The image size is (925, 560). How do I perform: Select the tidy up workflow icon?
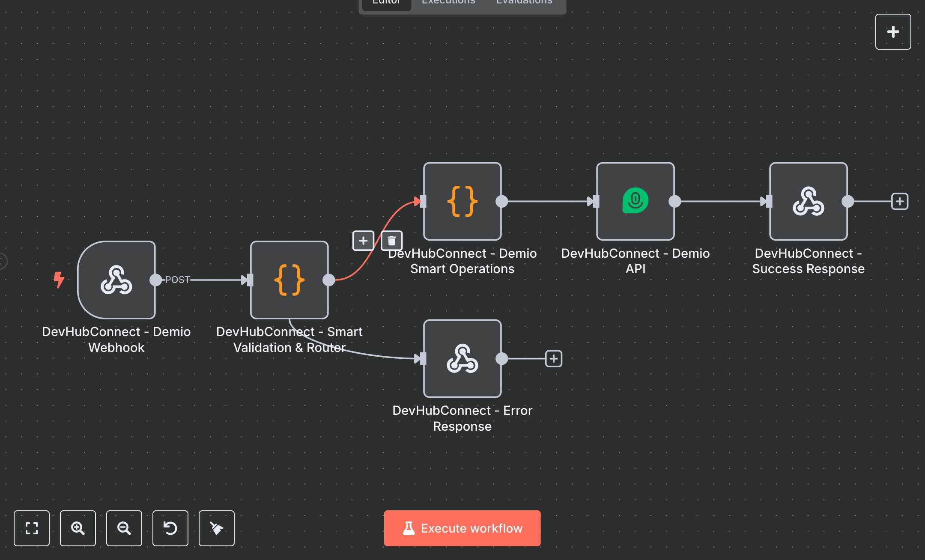point(216,529)
